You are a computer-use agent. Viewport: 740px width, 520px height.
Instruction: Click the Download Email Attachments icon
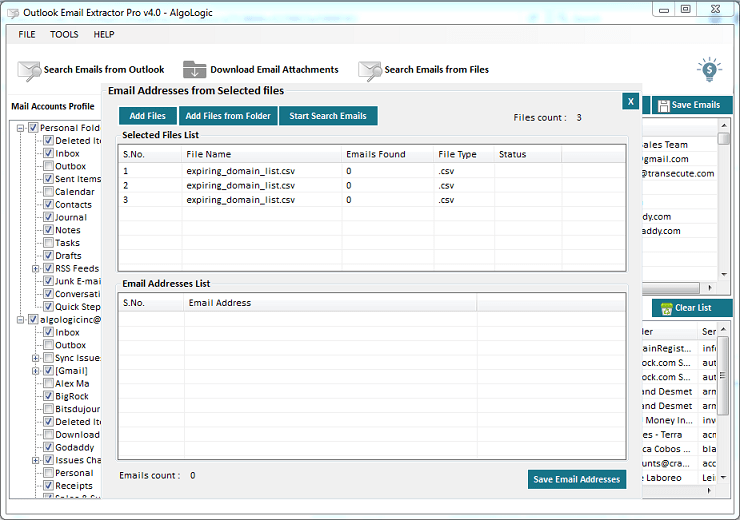[194, 70]
